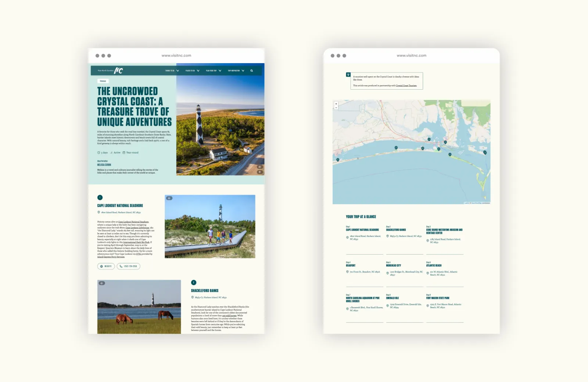
Task: Click the camera icon on the hero lighthouse image
Action: (259, 166)
